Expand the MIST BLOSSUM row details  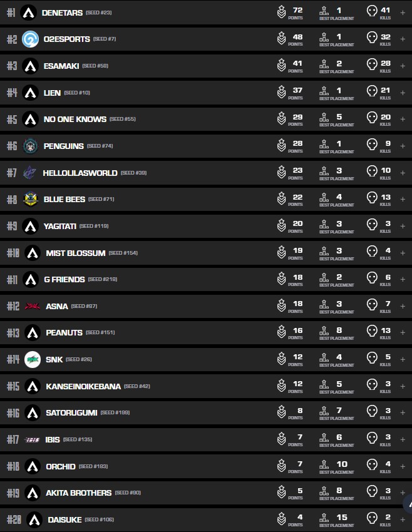[x=403, y=253]
